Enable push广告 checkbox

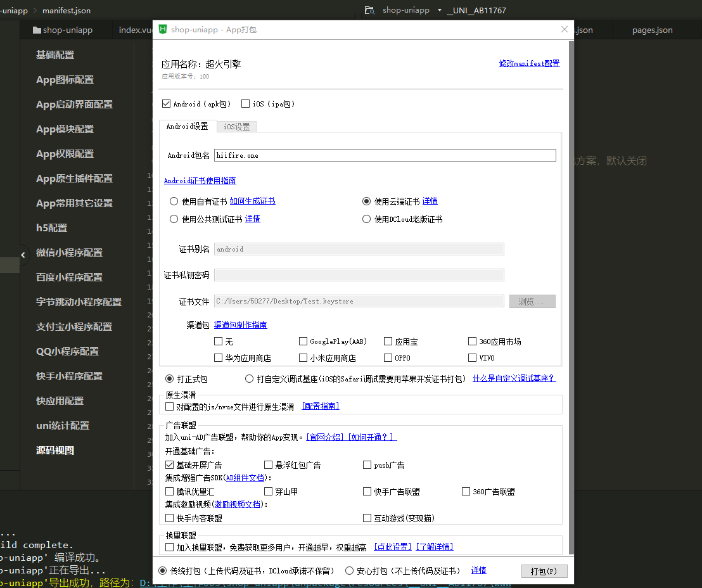point(367,465)
